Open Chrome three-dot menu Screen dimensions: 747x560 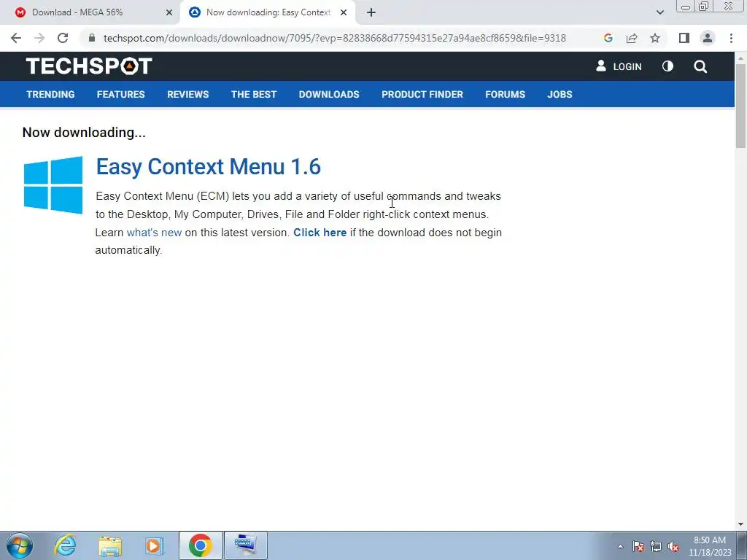point(731,38)
